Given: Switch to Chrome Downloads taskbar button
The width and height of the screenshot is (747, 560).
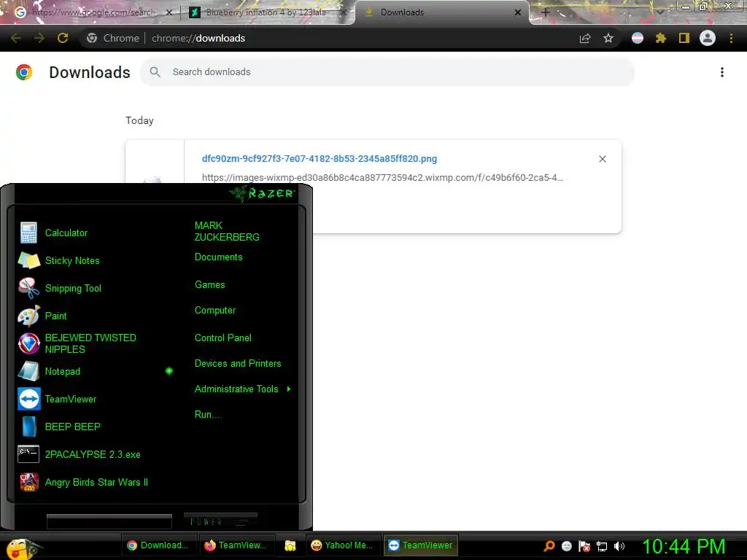Looking at the screenshot, I should tap(158, 545).
